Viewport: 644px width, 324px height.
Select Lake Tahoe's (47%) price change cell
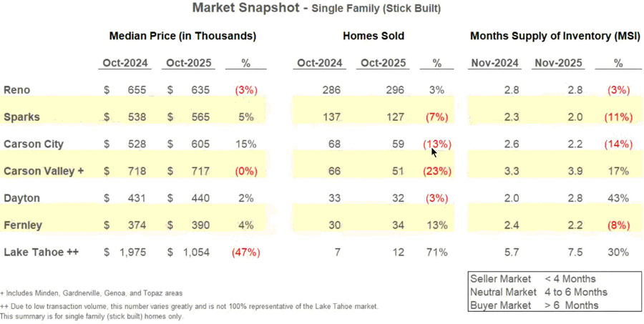click(x=245, y=252)
